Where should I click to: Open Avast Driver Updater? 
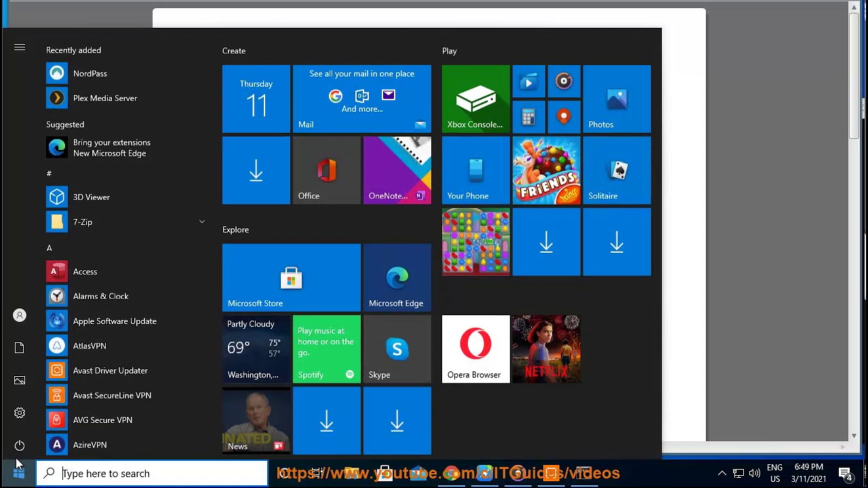coord(125,371)
